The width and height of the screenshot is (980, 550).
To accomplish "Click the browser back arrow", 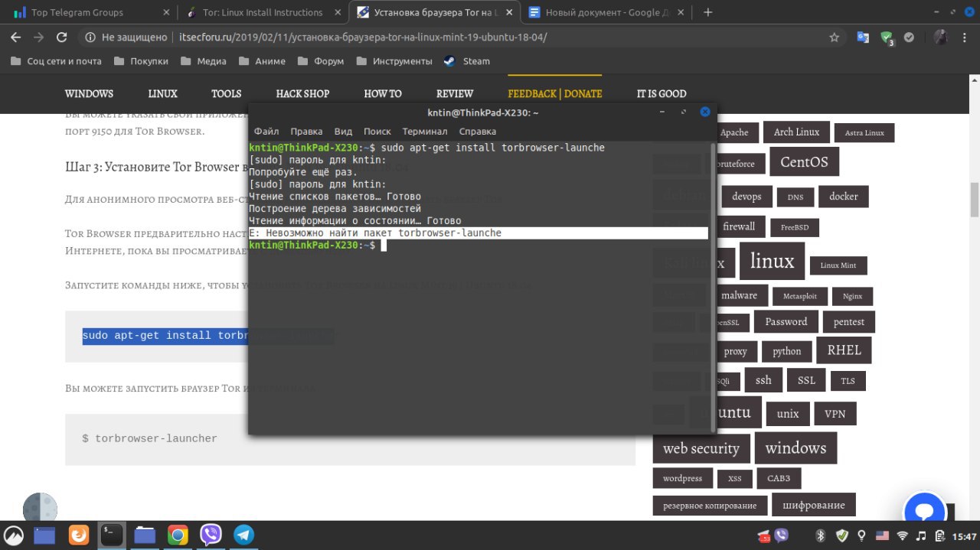I will point(16,37).
